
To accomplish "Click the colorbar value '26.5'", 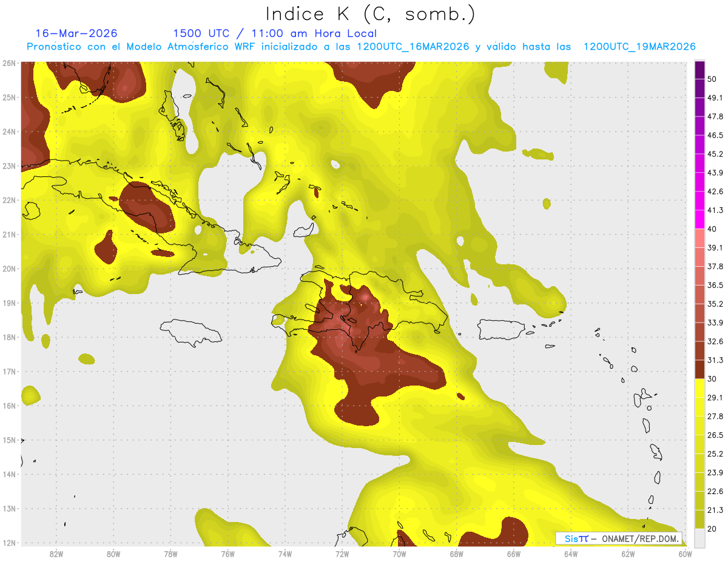I will [x=715, y=435].
